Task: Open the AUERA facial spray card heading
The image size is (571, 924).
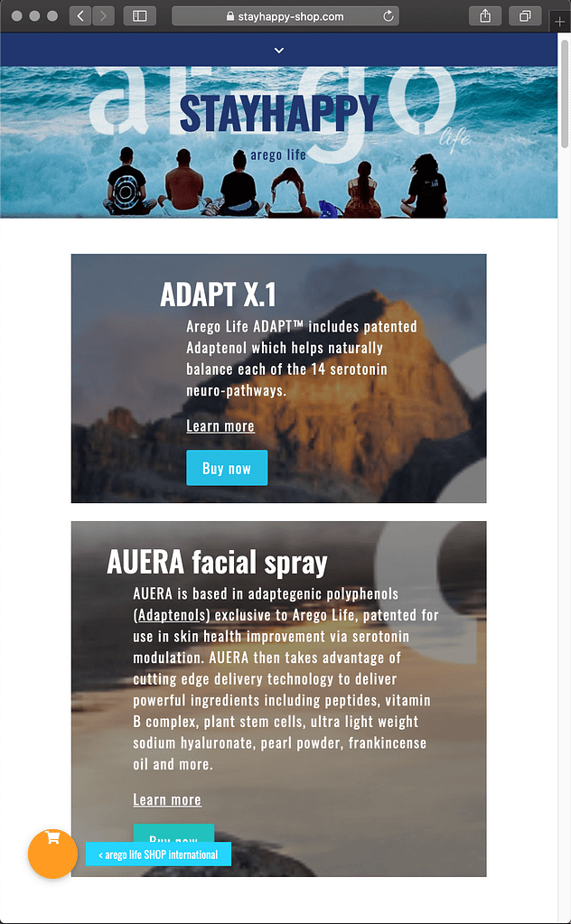Action: tap(217, 562)
